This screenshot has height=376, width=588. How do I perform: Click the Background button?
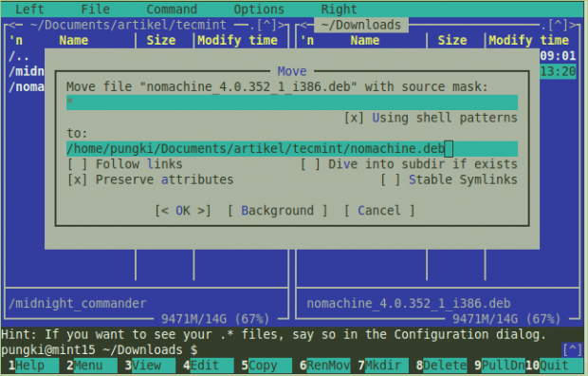coord(278,211)
